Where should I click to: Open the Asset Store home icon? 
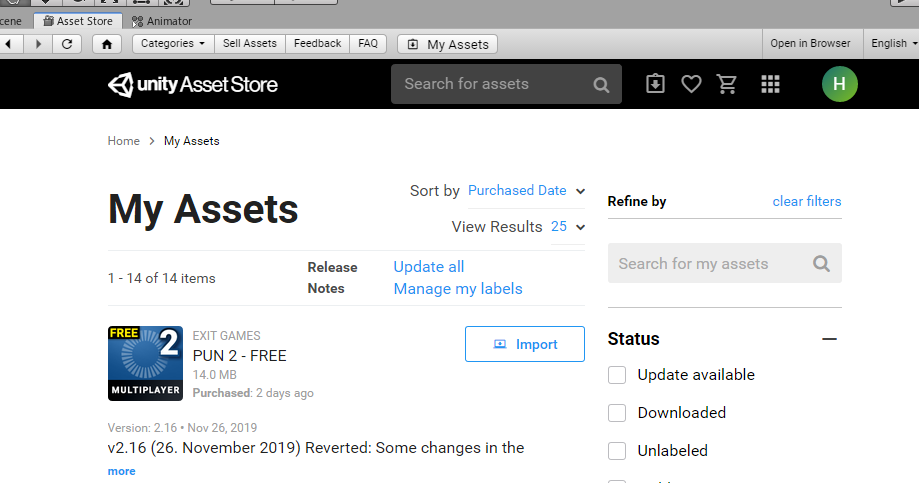click(107, 44)
